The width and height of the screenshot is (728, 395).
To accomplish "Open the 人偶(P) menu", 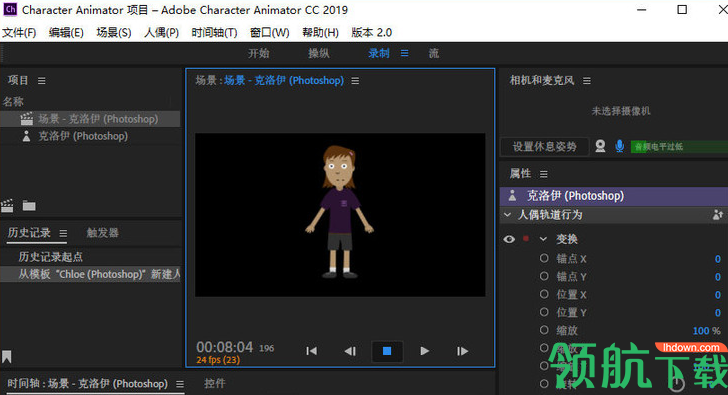I will (x=161, y=32).
